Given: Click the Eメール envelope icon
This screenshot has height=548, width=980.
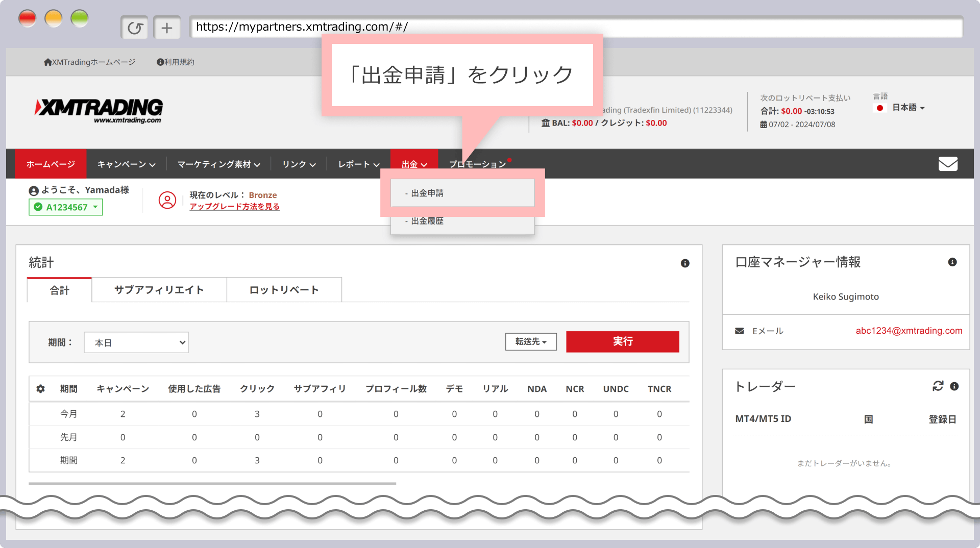Looking at the screenshot, I should tap(739, 331).
